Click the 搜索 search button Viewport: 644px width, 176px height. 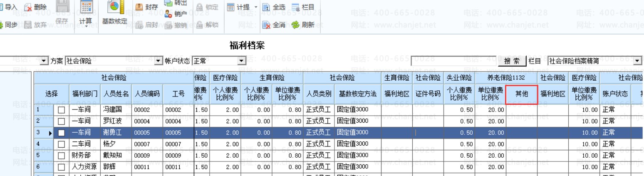coord(512,61)
